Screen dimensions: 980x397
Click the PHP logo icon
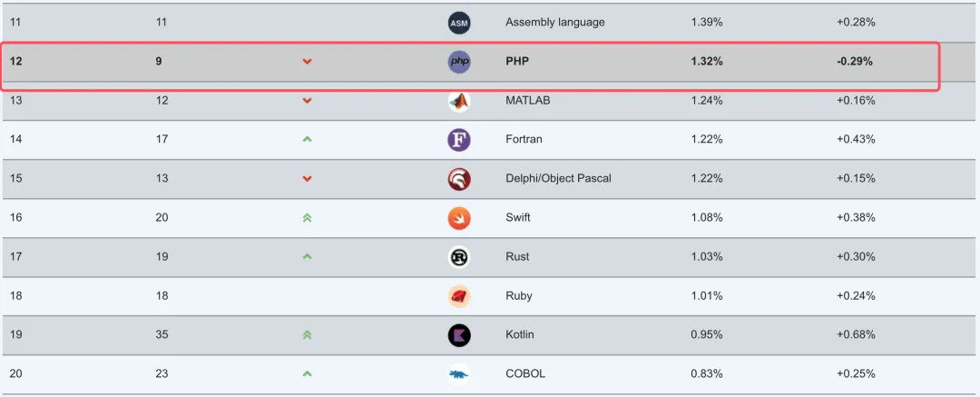click(x=459, y=62)
